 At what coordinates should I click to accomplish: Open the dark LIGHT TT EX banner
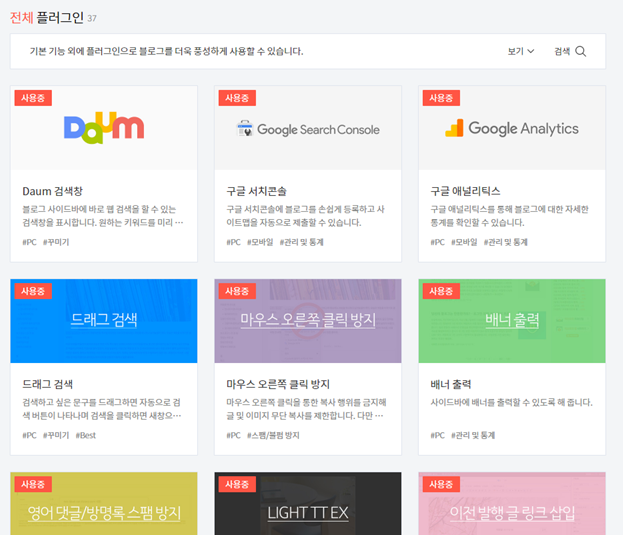[x=308, y=504]
